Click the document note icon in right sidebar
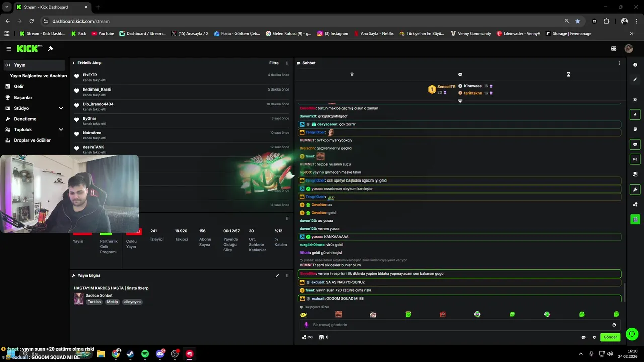Viewport: 644px width, 362px height. 635,129
